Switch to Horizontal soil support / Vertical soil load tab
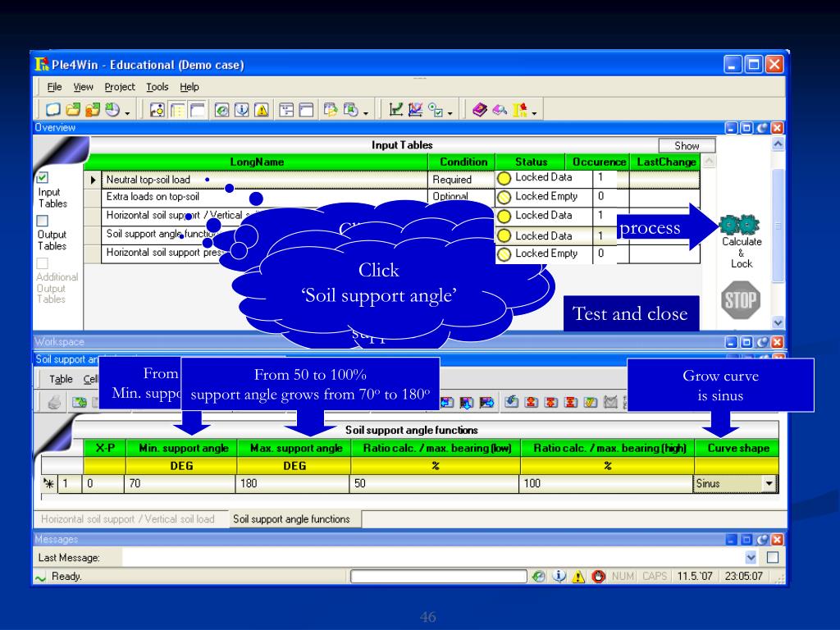This screenshot has height=630, width=840. coord(127,519)
